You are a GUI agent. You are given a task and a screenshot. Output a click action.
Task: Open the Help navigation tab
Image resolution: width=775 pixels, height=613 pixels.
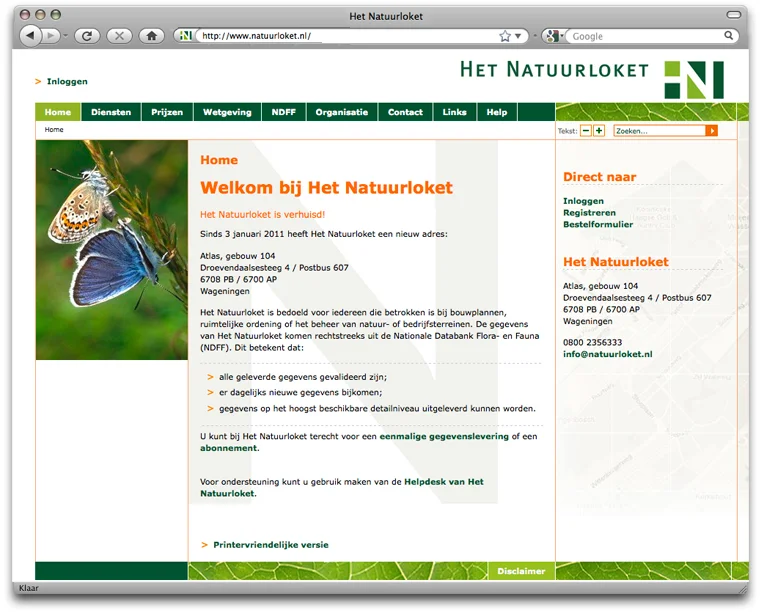click(497, 112)
